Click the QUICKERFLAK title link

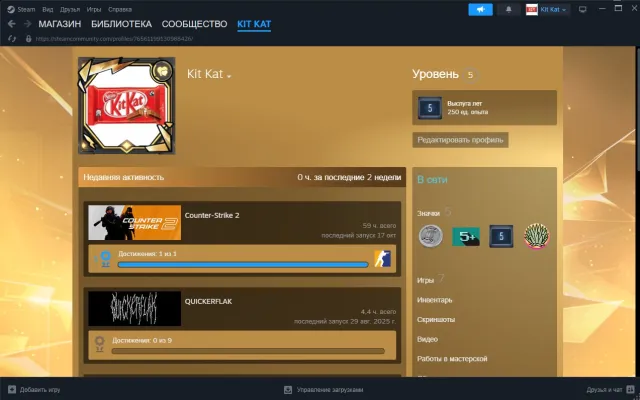[208, 302]
